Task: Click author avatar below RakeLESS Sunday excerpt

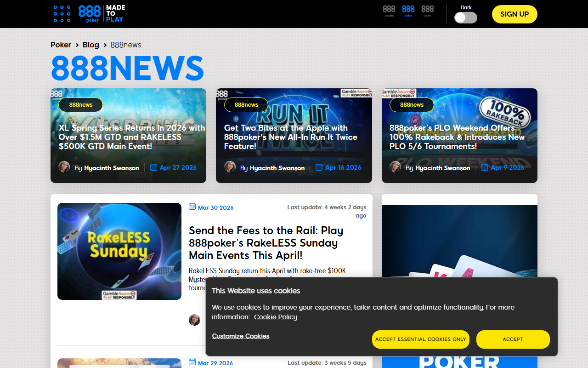Action: [194, 320]
